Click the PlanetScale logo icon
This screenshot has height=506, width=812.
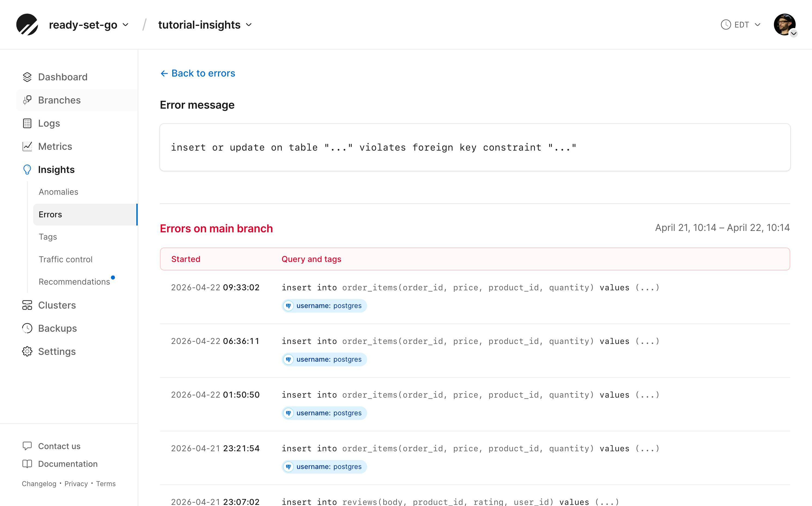click(x=27, y=25)
